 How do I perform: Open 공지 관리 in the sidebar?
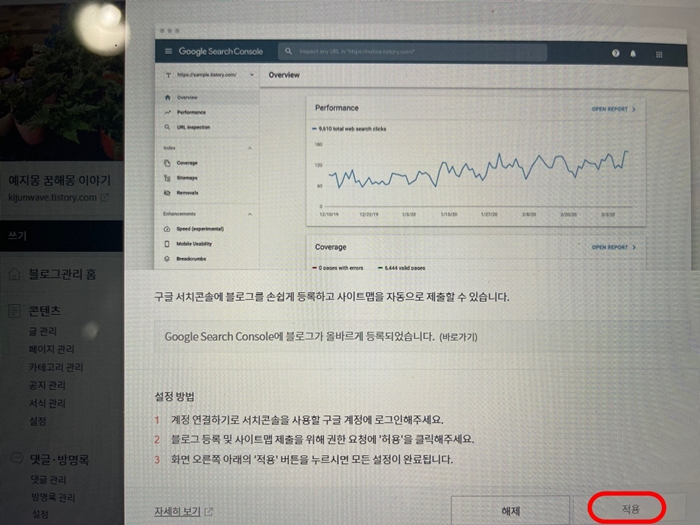click(x=47, y=385)
